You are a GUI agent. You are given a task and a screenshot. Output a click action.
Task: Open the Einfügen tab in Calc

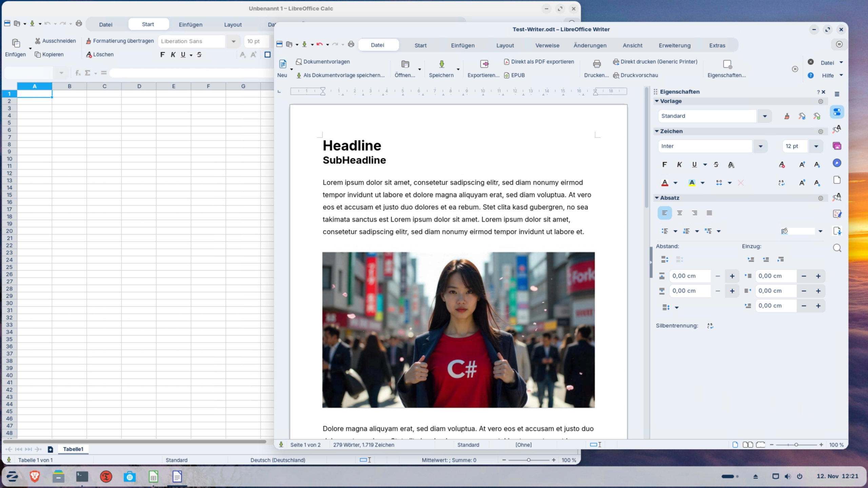click(190, 24)
